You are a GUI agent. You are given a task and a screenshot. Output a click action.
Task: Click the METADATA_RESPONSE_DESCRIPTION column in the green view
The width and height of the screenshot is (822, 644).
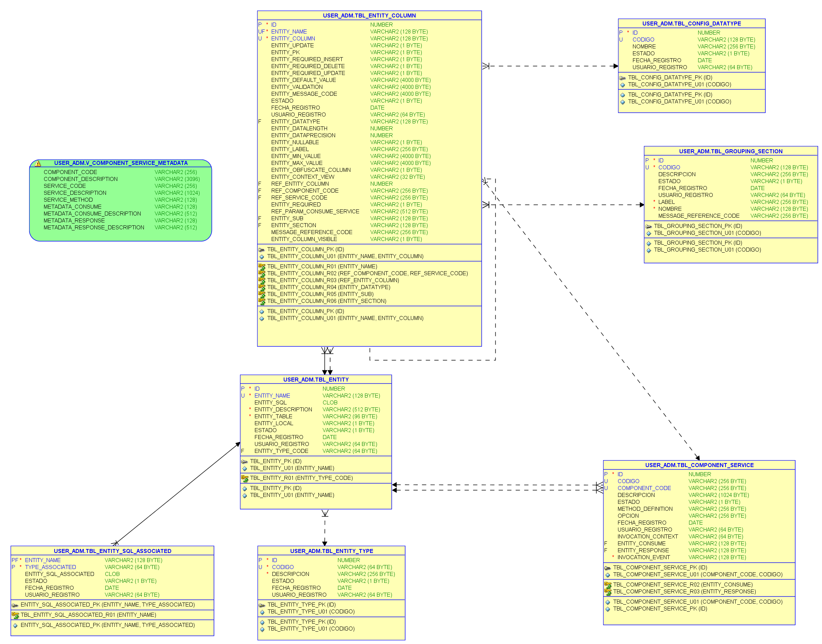94,228
